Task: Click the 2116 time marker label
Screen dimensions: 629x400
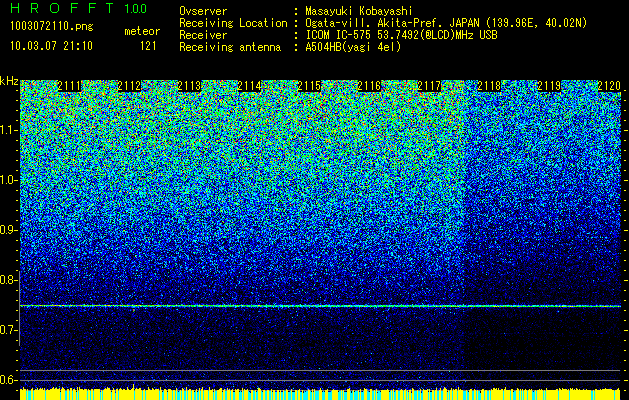Action: (369, 86)
